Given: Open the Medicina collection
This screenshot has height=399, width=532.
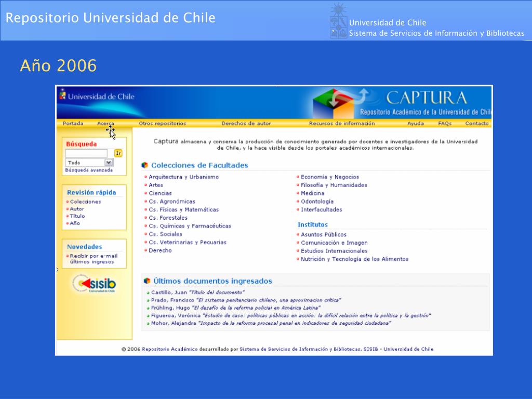Looking at the screenshot, I should tap(312, 193).
